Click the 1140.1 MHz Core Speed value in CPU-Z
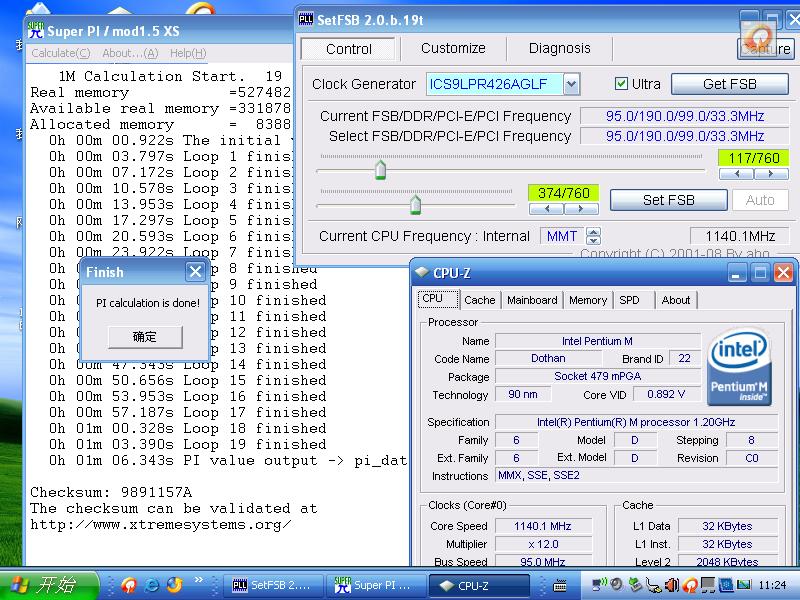Viewport: 800px width, 600px height. tap(543, 526)
